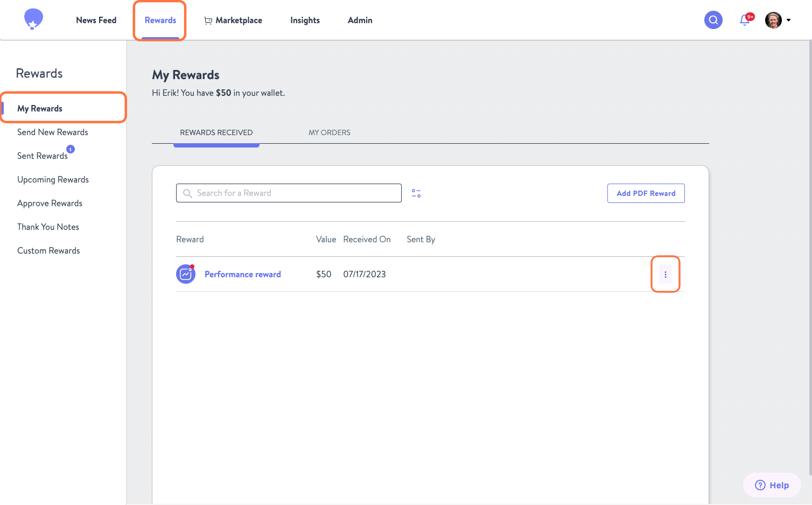Click the 07/17/2023 date cell
Screen dimensions: 812x505
point(365,274)
